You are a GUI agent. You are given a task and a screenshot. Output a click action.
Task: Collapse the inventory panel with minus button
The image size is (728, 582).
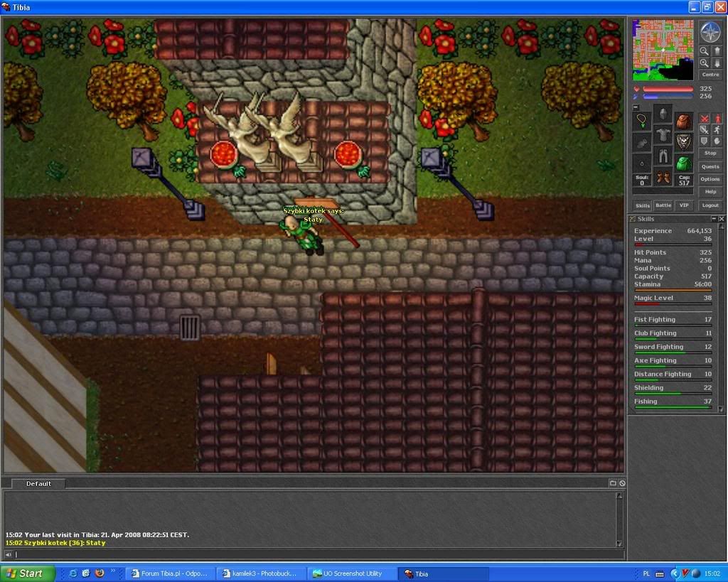click(636, 107)
